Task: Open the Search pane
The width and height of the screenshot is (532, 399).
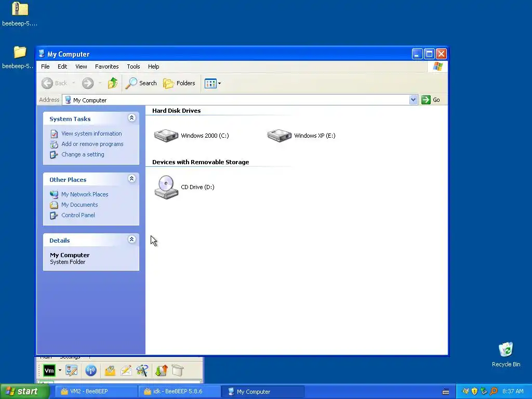Action: click(141, 83)
